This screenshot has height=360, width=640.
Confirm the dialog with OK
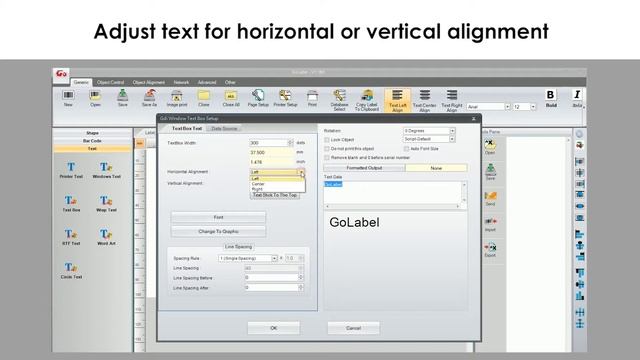coord(273,328)
